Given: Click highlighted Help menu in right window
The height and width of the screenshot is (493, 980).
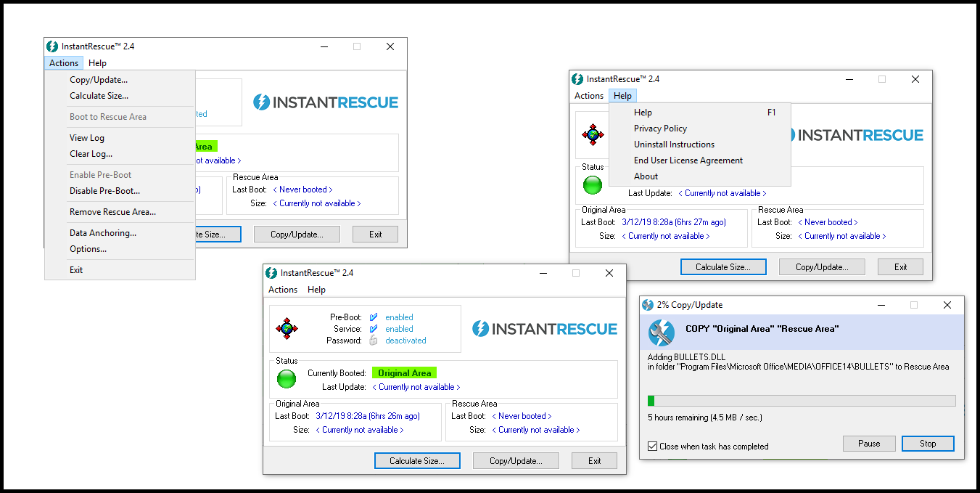Looking at the screenshot, I should 622,96.
